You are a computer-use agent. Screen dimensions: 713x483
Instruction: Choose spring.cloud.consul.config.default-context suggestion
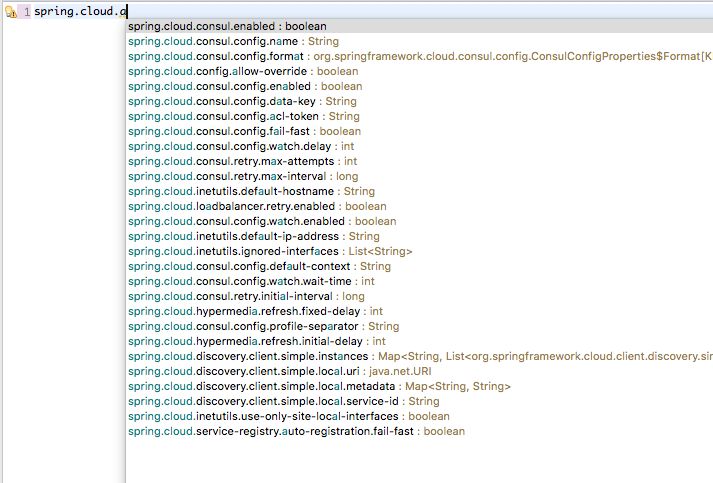pos(419,267)
